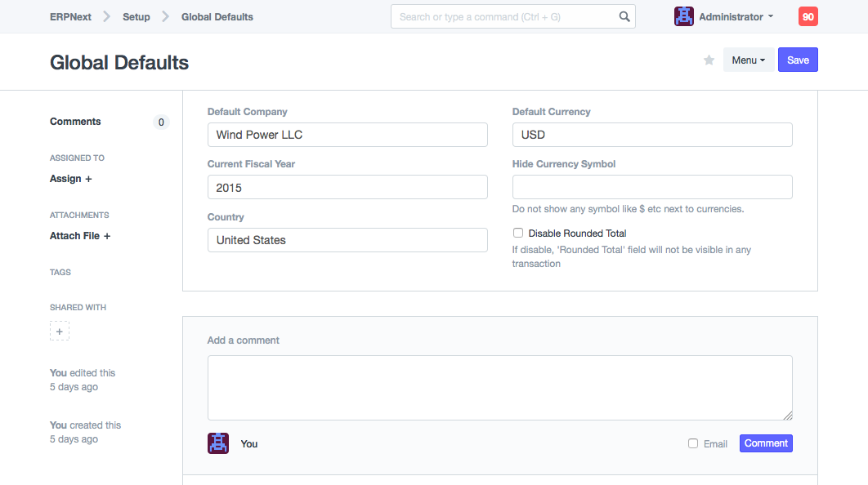The image size is (868, 485).
Task: Click the Comments count badge
Action: pyautogui.click(x=161, y=122)
